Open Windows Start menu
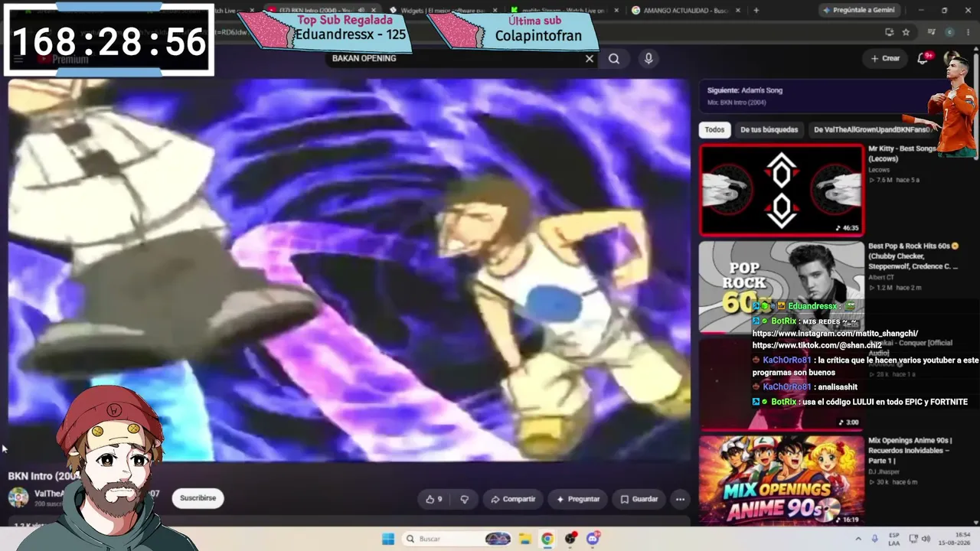This screenshot has width=980, height=551. (x=387, y=539)
